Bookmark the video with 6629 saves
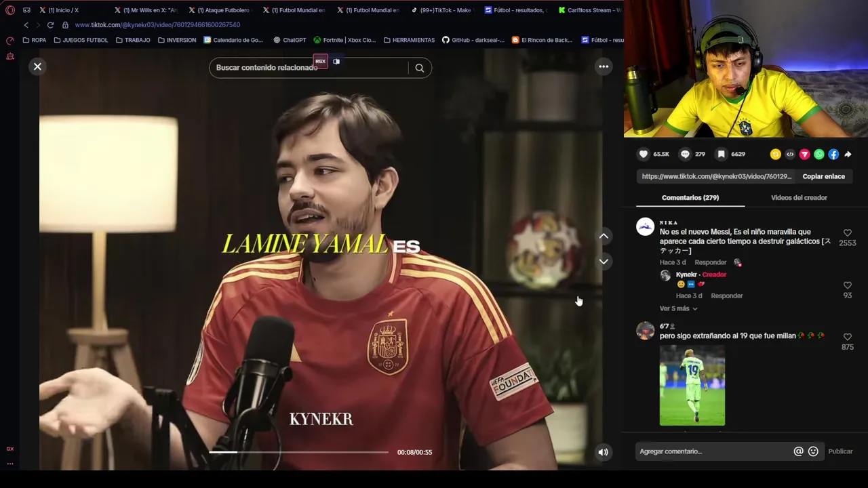Viewport: 868px width, 488px height. click(722, 155)
